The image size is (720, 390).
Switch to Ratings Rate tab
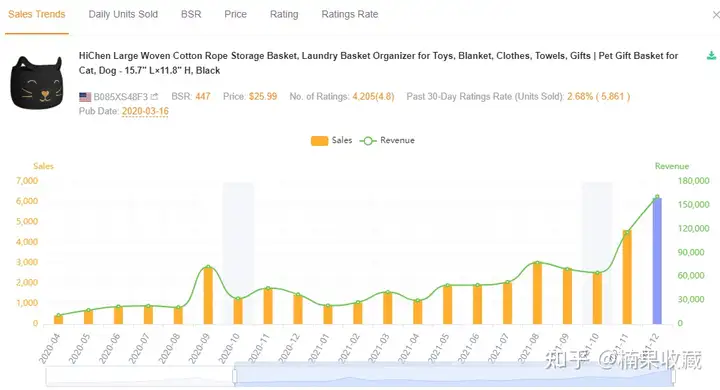click(x=350, y=14)
